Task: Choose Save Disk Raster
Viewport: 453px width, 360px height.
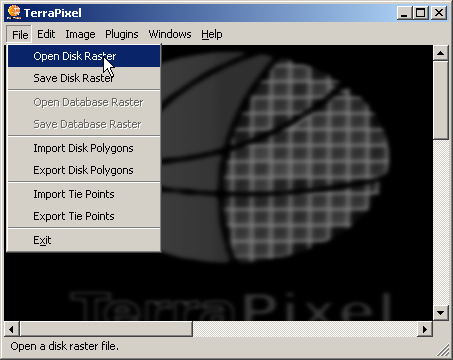Action: pos(84,78)
